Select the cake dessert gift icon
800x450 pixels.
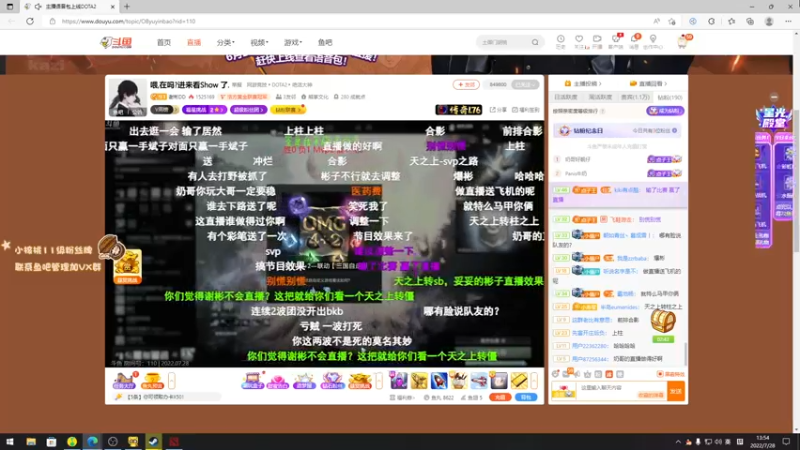coord(459,381)
